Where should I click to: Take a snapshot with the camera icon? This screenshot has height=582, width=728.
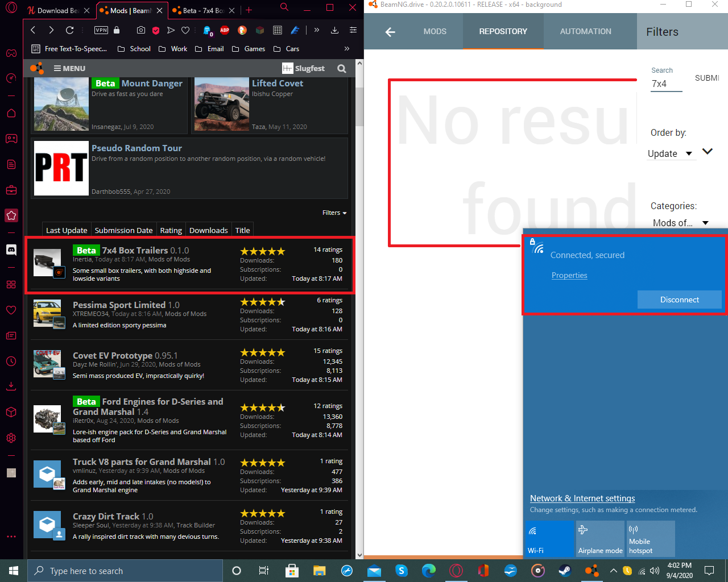pyautogui.click(x=141, y=30)
